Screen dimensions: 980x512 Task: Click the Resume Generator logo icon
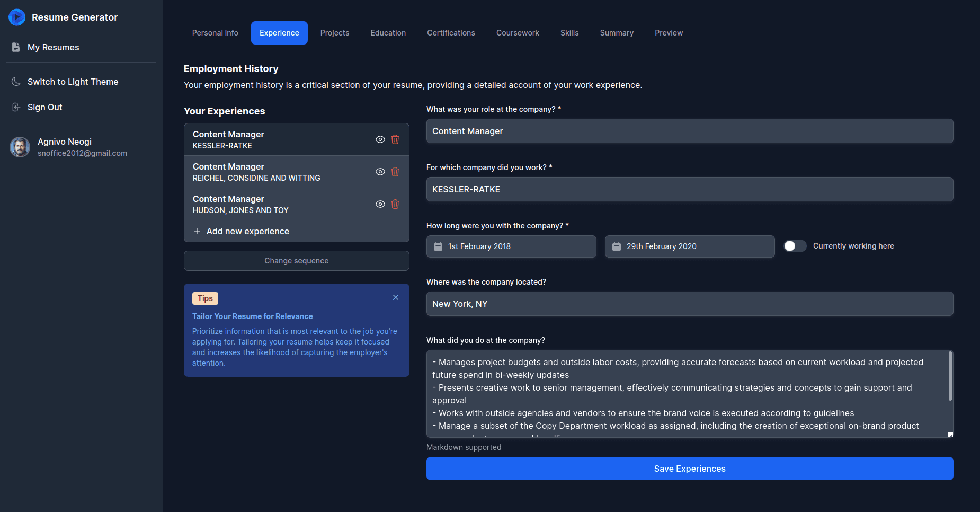tap(17, 17)
